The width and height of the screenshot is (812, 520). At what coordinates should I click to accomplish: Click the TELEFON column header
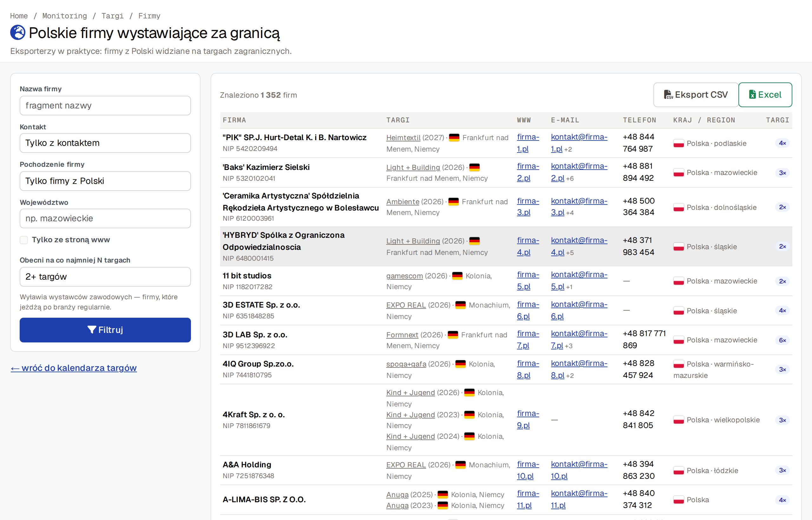click(x=639, y=120)
